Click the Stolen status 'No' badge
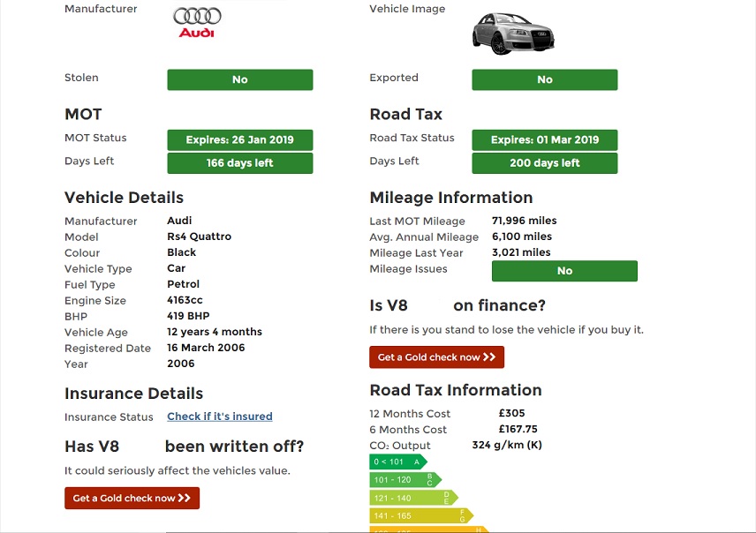The width and height of the screenshot is (756, 533). [240, 79]
